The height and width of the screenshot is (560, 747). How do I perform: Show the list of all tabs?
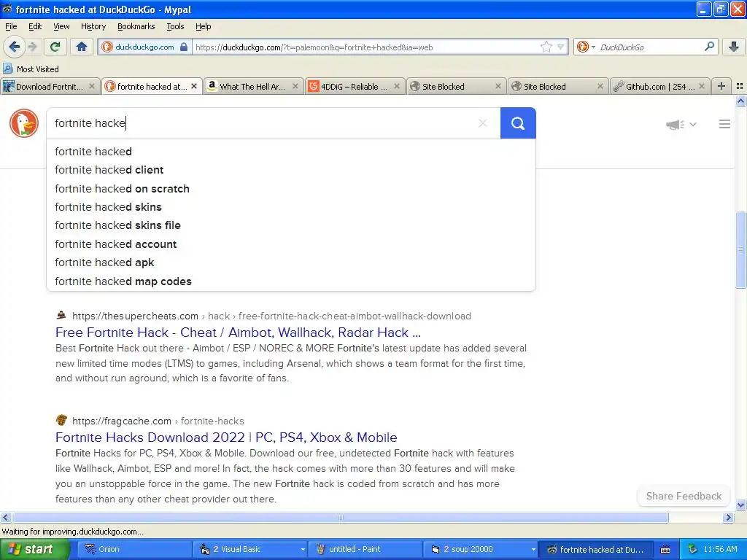(740, 86)
